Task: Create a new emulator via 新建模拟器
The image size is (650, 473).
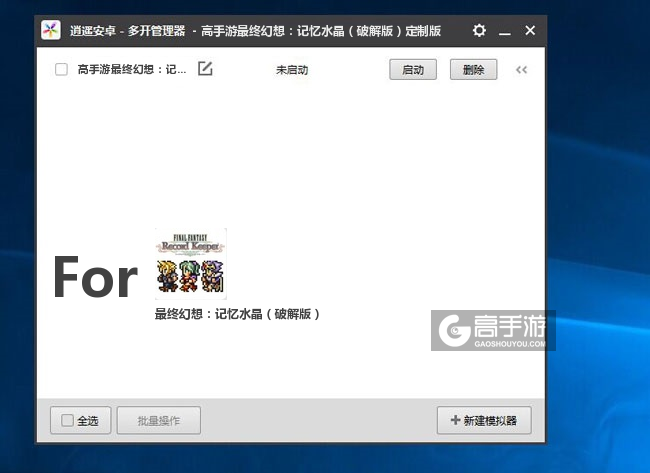Action: coord(484,420)
